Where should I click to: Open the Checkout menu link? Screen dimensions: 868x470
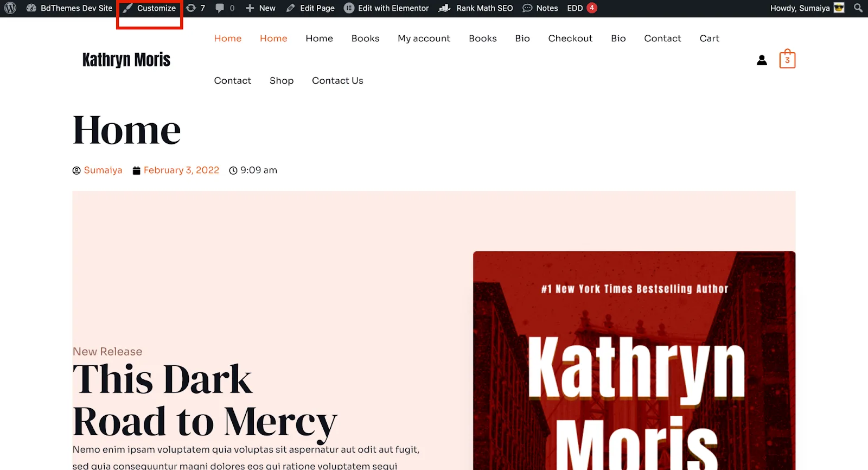(570, 39)
